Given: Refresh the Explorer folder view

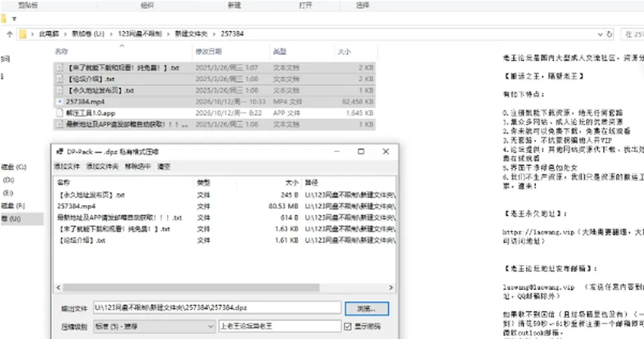Looking at the screenshot, I should tap(610, 34).
